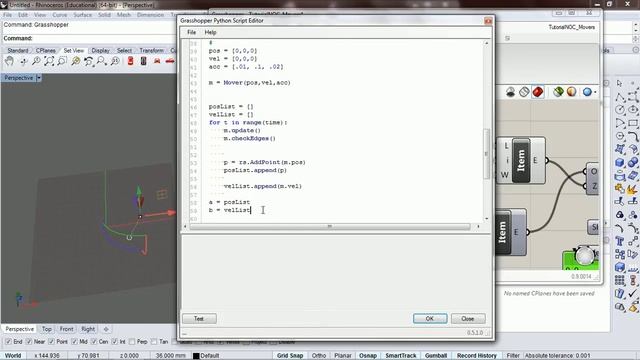This screenshot has height=360, width=640.
Task: Click the Text tool in Rhino sidebar
Action: 620,242
